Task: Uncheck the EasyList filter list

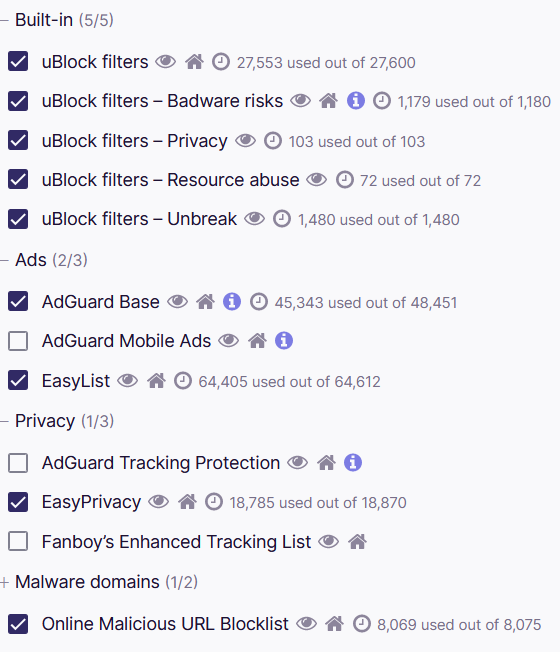Action: click(18, 380)
